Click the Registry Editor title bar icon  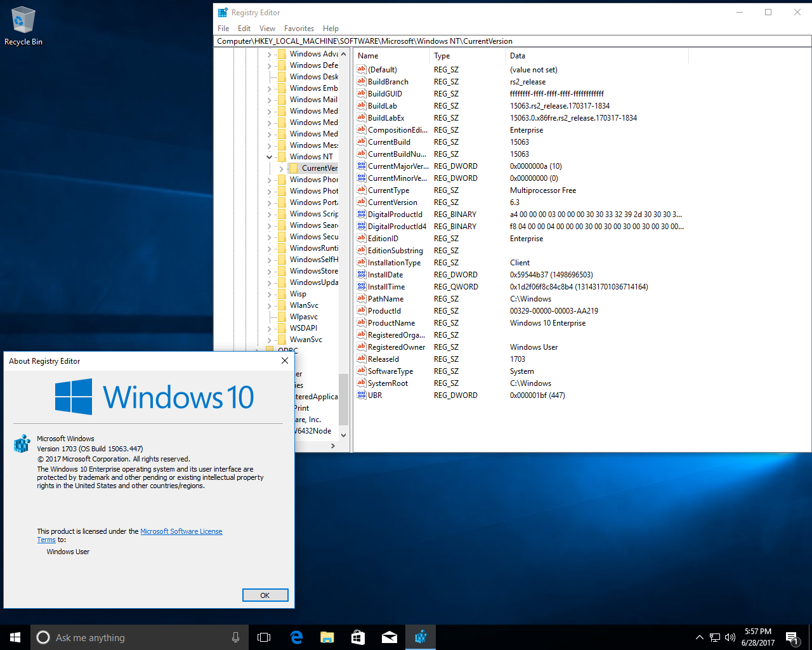tap(223, 12)
